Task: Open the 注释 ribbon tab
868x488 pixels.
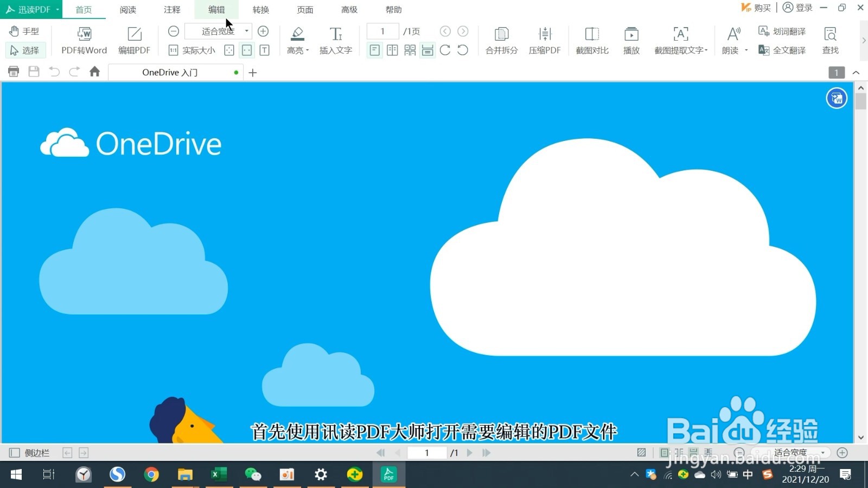Action: point(172,10)
